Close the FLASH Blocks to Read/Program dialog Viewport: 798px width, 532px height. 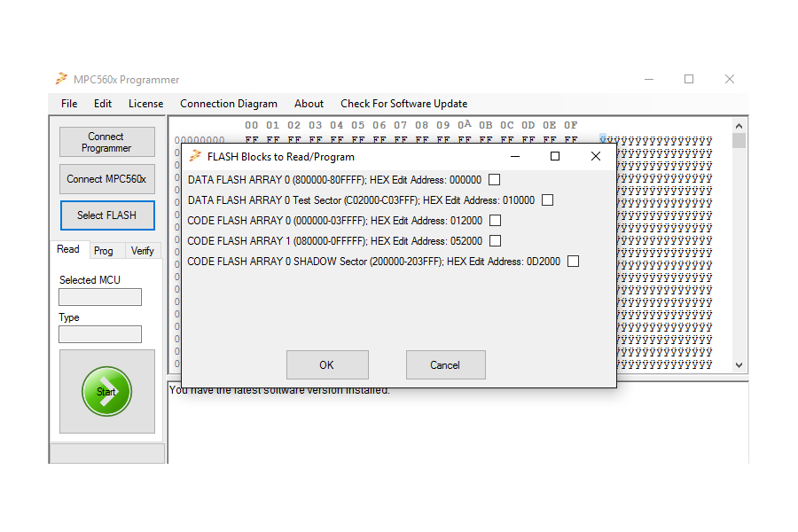[596, 156]
